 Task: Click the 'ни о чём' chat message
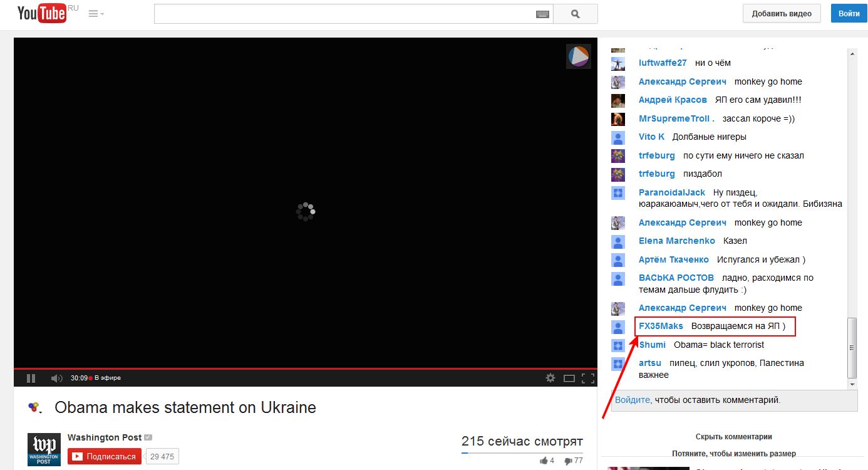coord(713,63)
